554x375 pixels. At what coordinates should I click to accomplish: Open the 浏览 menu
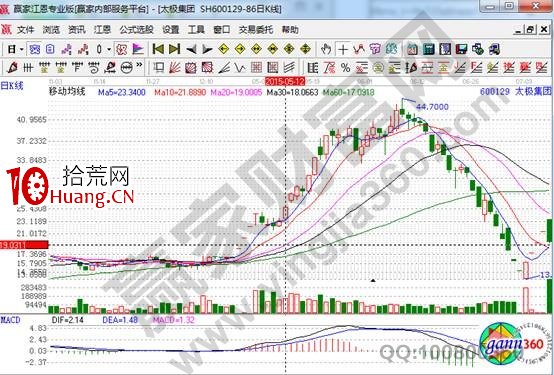point(51,30)
